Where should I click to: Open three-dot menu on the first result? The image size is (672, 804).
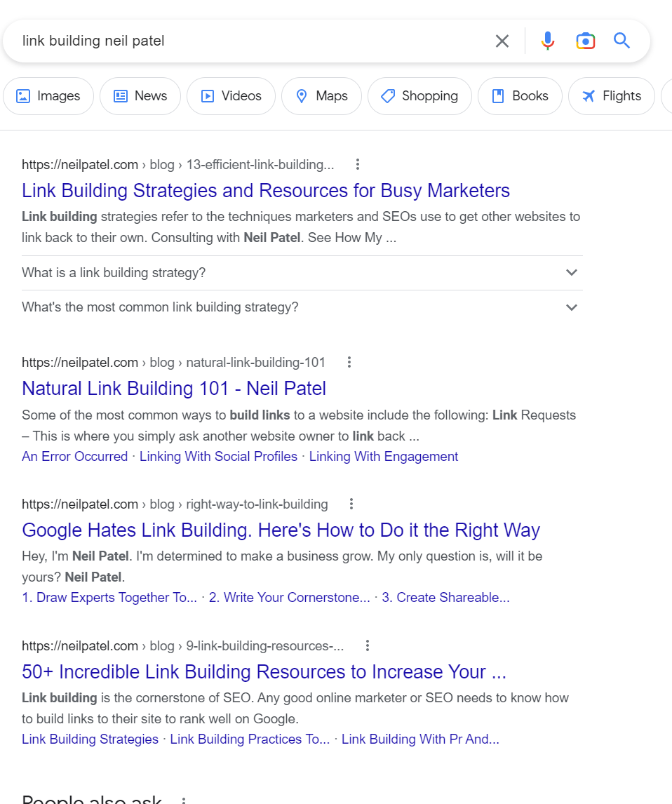click(358, 163)
